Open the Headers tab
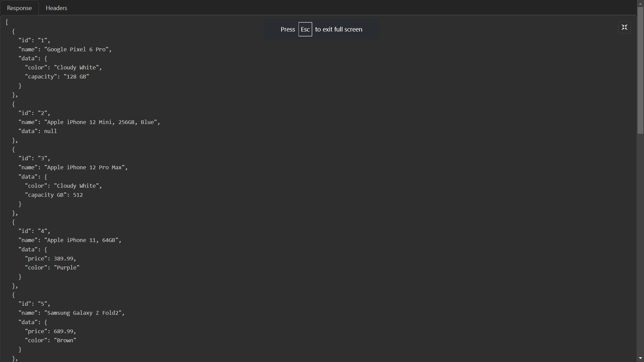 [x=56, y=8]
